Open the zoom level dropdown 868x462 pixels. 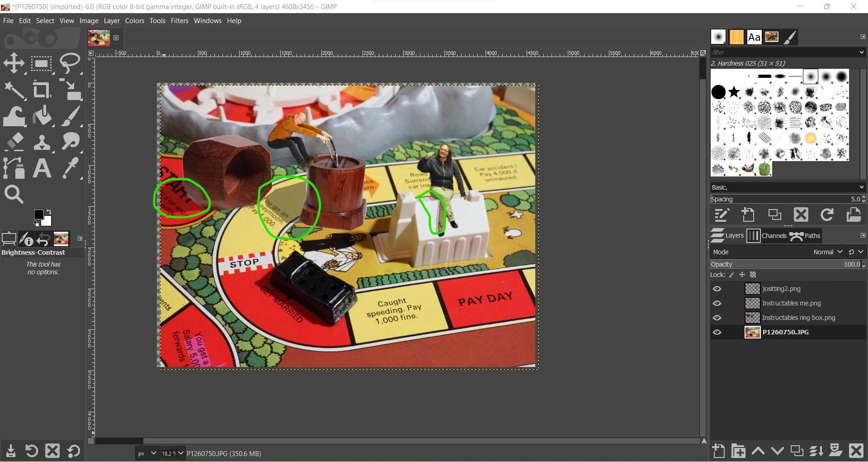click(180, 453)
